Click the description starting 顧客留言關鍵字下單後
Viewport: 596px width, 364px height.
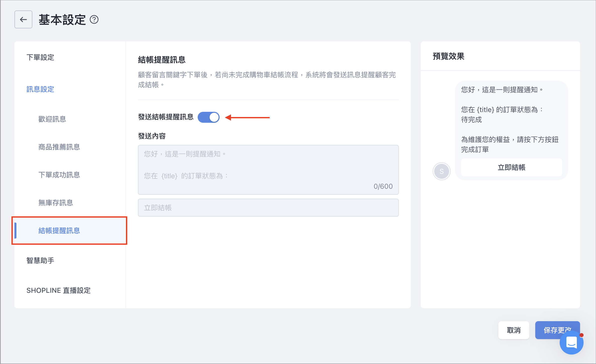tap(267, 80)
